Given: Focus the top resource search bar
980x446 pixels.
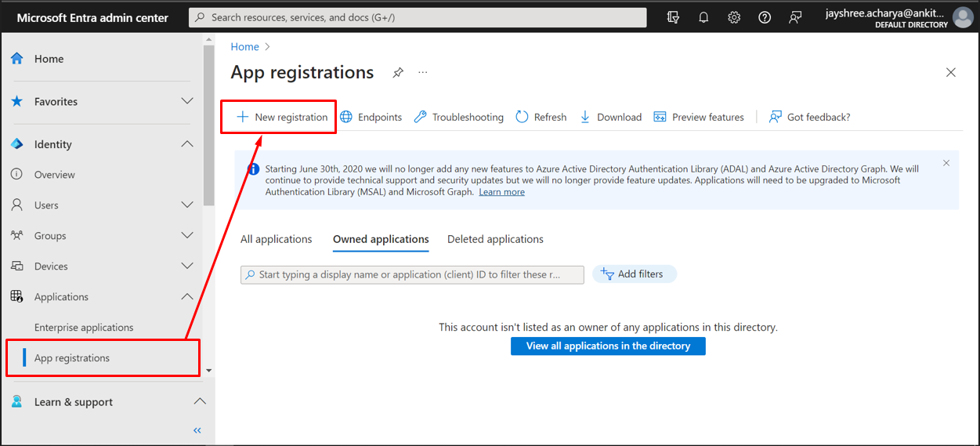Looking at the screenshot, I should point(418,17).
